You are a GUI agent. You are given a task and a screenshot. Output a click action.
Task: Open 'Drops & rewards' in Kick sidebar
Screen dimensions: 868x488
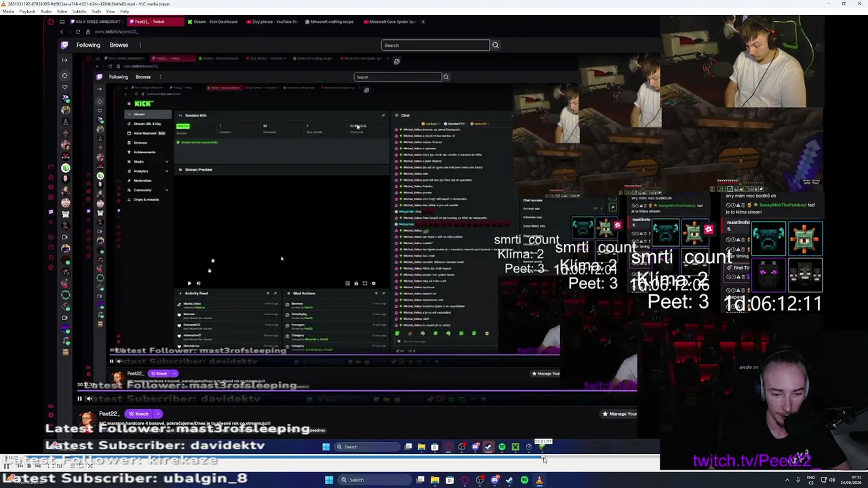coord(146,199)
